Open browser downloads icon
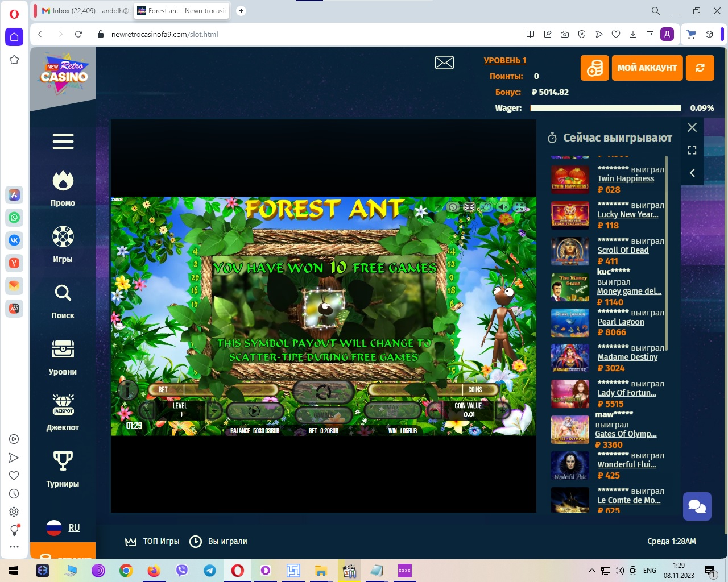This screenshot has height=582, width=728. (x=633, y=34)
